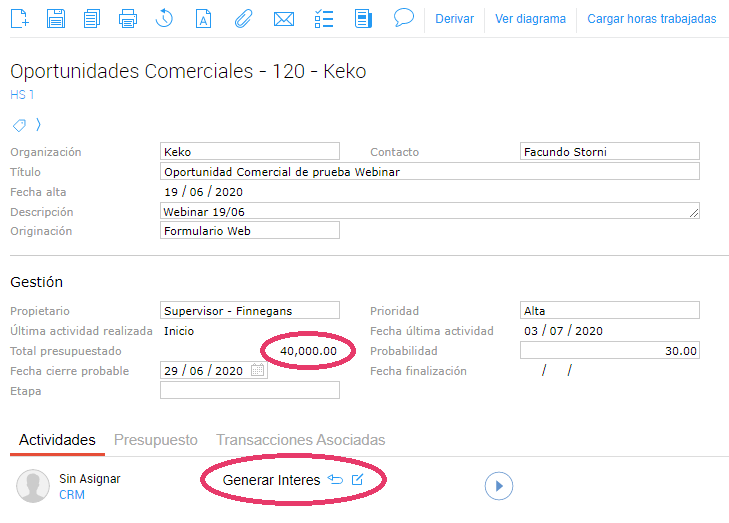Open comments with the speech bubble icon

pyautogui.click(x=404, y=18)
